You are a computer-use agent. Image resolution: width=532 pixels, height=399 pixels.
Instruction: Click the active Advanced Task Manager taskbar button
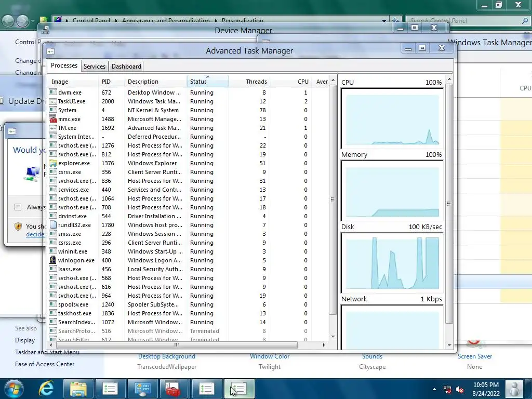239,389
